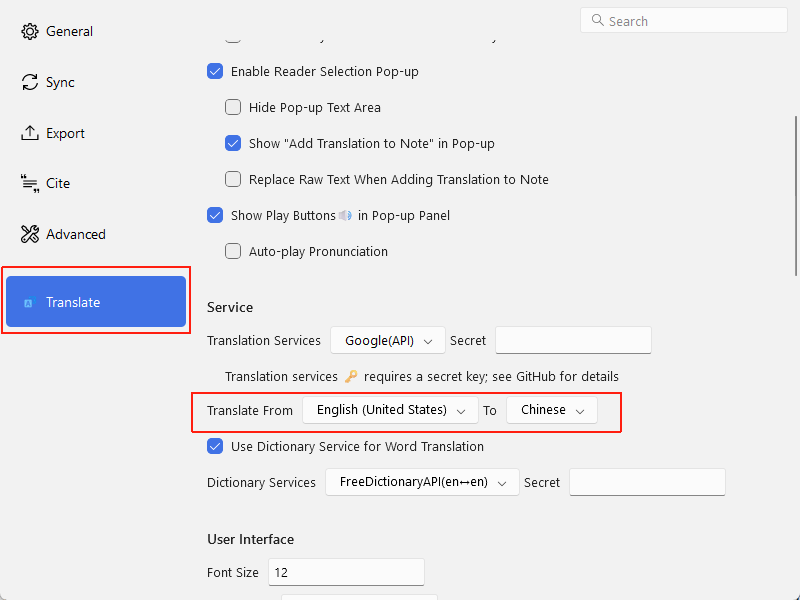Click the Translate plugin icon
800x600 pixels.
[29, 303]
